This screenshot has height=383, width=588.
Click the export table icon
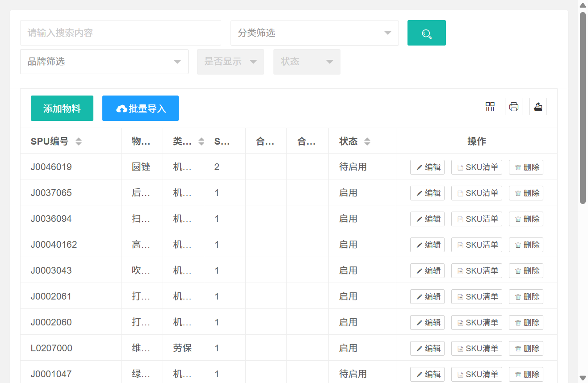[538, 107]
